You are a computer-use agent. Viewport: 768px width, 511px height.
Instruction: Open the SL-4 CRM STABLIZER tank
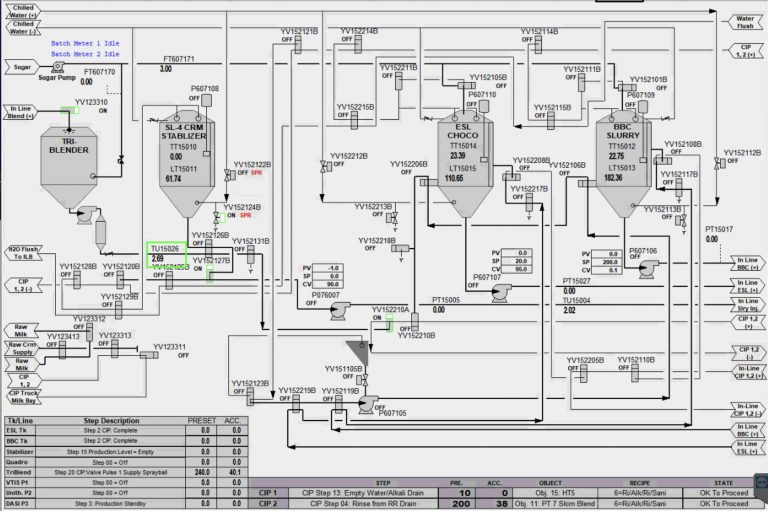(x=187, y=164)
